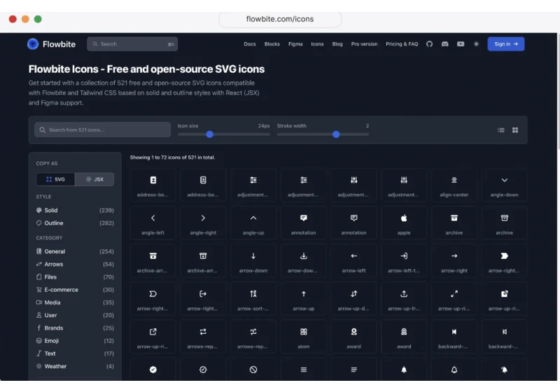
Task: Open the Blocks link
Action: coord(272,44)
